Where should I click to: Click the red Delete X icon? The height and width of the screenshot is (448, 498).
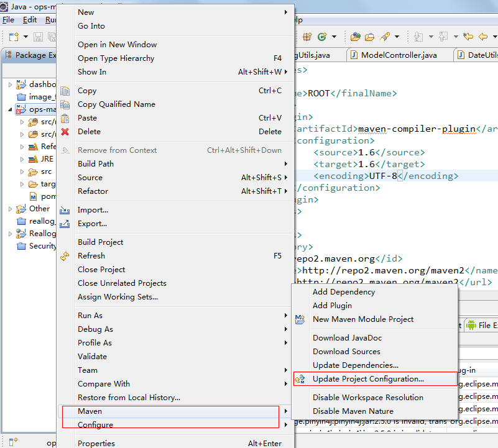65,132
